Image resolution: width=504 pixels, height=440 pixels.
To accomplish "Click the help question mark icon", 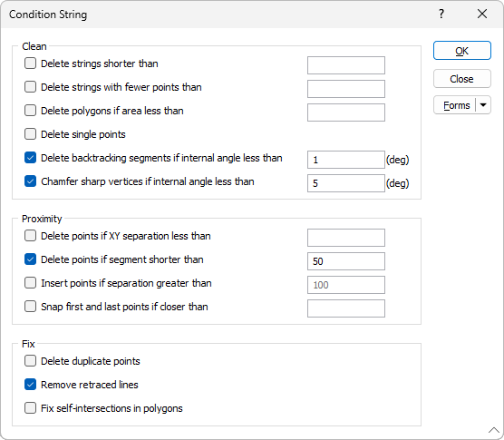I will [441, 14].
